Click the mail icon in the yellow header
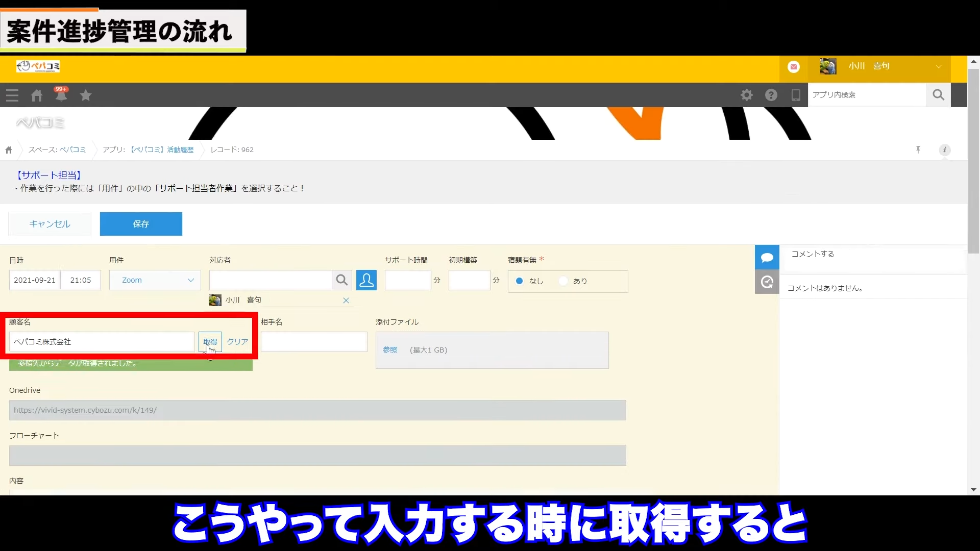This screenshot has width=980, height=551. (794, 67)
